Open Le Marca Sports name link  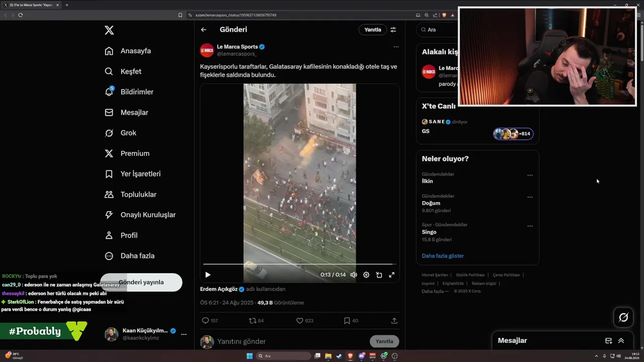[237, 47]
